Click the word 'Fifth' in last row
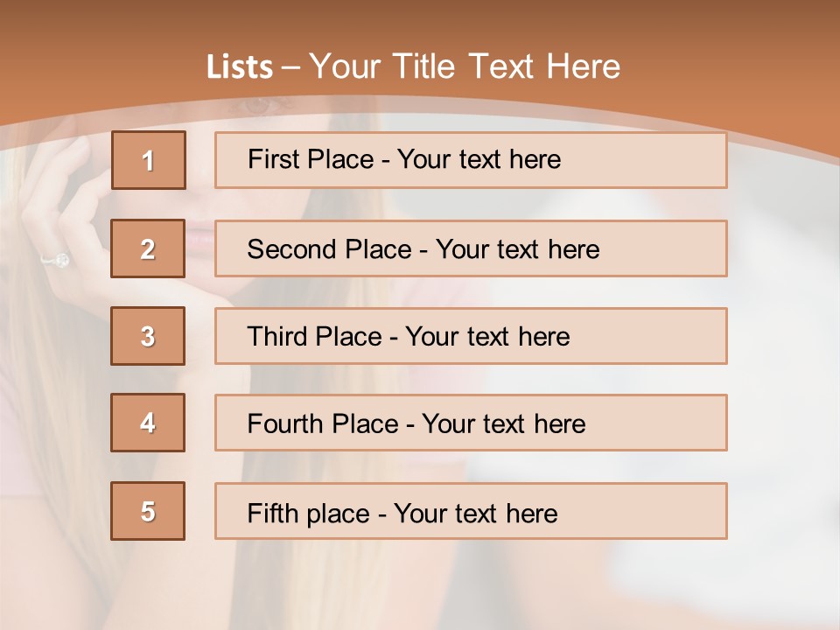This screenshot has height=630, width=840. [x=273, y=513]
